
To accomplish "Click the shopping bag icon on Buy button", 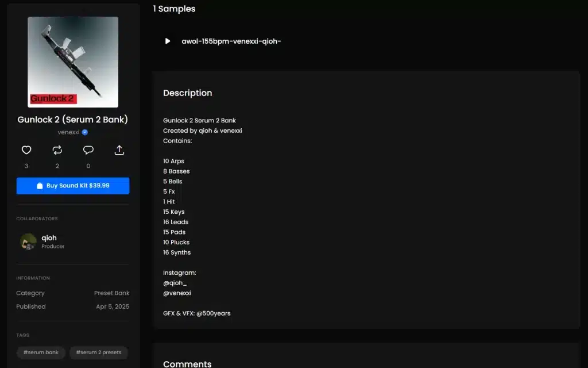I will tap(40, 186).
